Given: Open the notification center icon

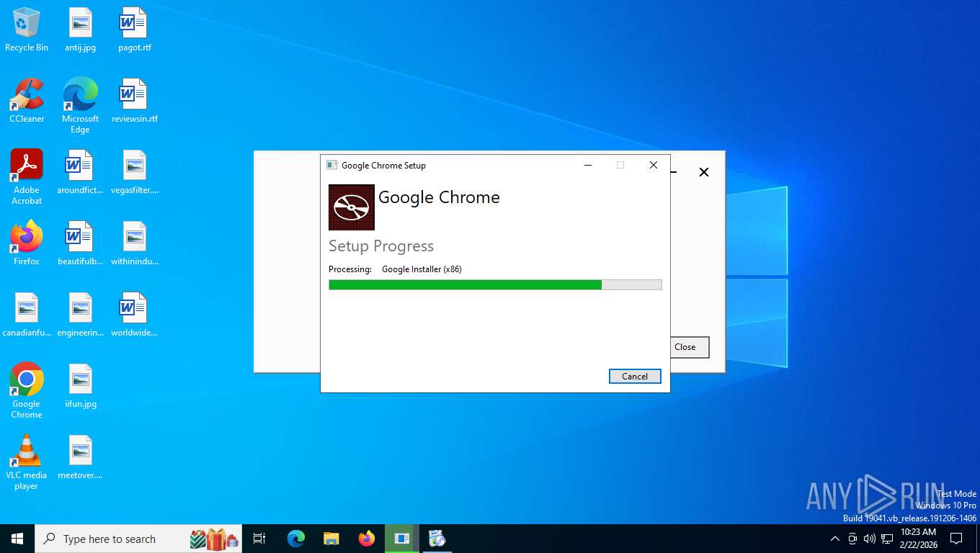Looking at the screenshot, I should [956, 539].
